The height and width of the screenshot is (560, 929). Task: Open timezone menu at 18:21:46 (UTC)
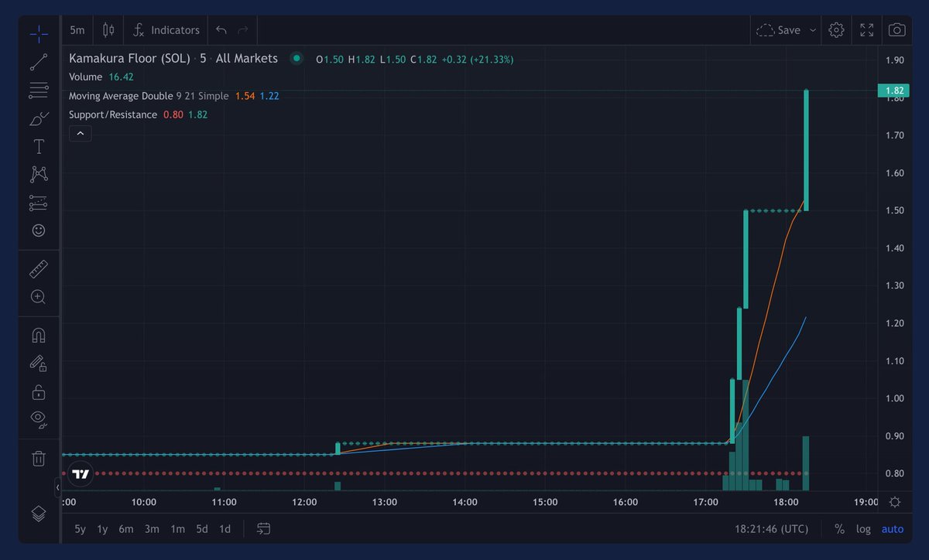771,529
